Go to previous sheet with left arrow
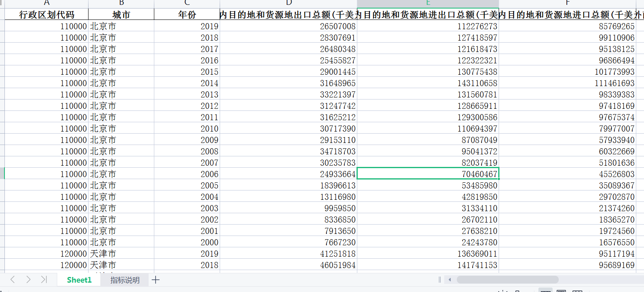This screenshot has width=644, height=292. coord(13,279)
